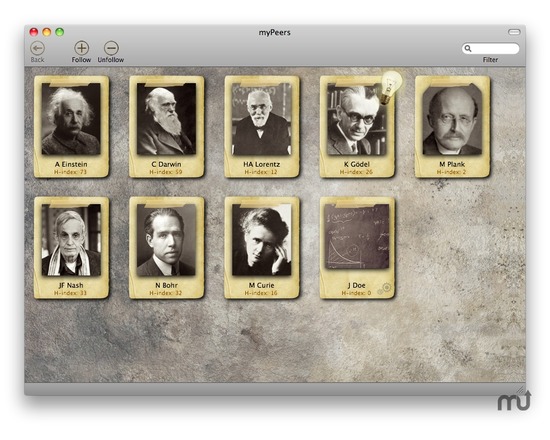The width and height of the screenshot is (550, 440).
Task: Click the 'JF Nash' name label
Action: tap(71, 285)
